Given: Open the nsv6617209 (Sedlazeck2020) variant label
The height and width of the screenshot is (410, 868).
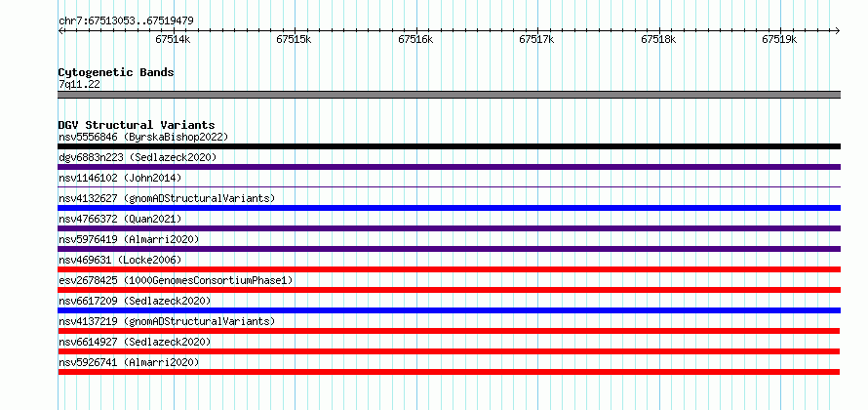Looking at the screenshot, I should click(x=135, y=301).
